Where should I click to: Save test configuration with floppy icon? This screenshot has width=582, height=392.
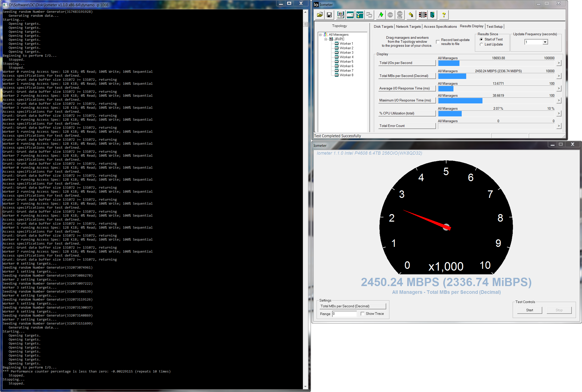[329, 15]
